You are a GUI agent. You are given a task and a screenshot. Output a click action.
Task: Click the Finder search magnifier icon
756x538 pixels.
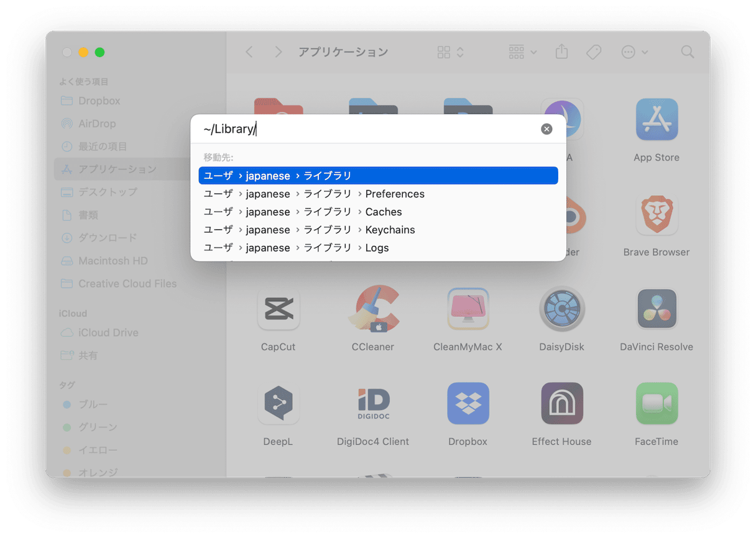(687, 52)
